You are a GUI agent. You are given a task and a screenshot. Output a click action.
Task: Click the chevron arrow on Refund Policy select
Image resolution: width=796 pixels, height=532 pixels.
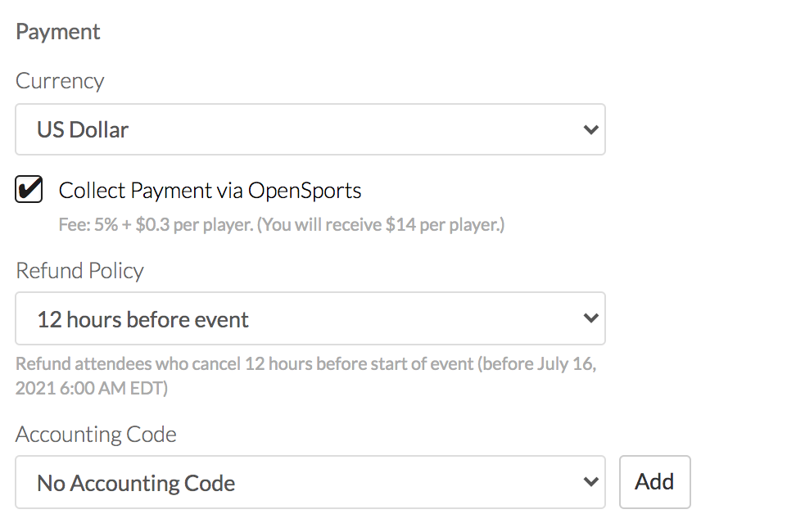pos(590,318)
